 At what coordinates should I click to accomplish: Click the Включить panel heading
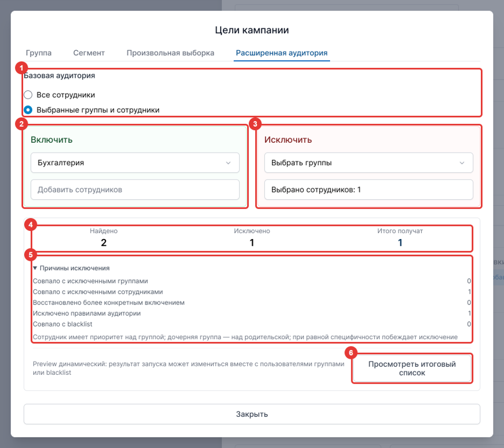coord(52,140)
